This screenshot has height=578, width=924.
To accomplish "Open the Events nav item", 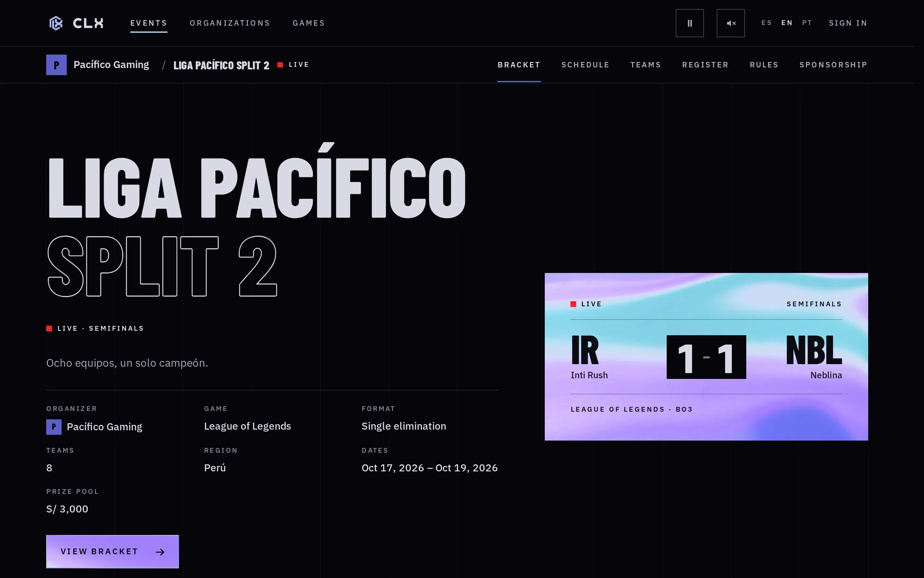I will pyautogui.click(x=149, y=23).
